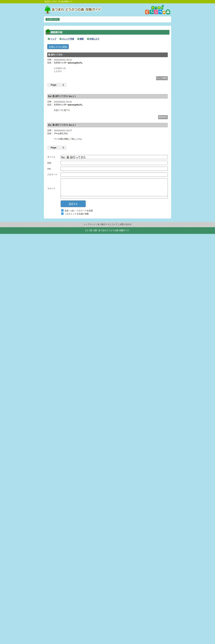The image size is (215, 644).
Task: Go to トップページへ button
Action: 53,20
